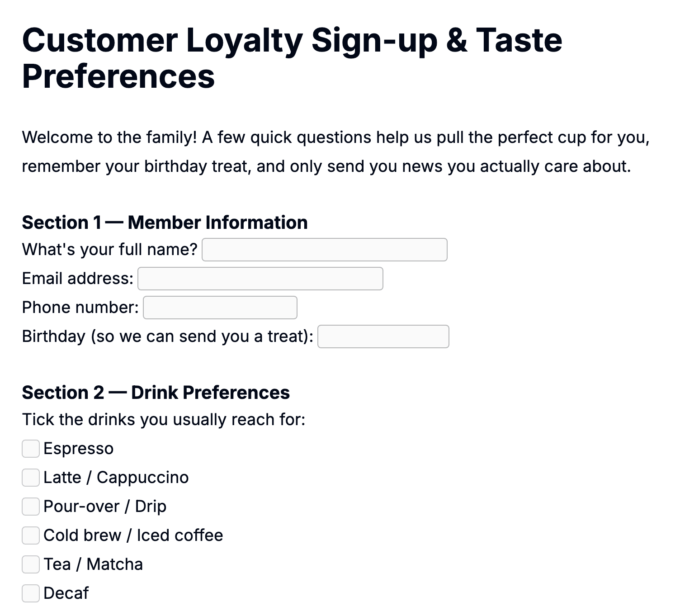Focus the Email address text box
This screenshot has width=680, height=616.
click(x=260, y=279)
